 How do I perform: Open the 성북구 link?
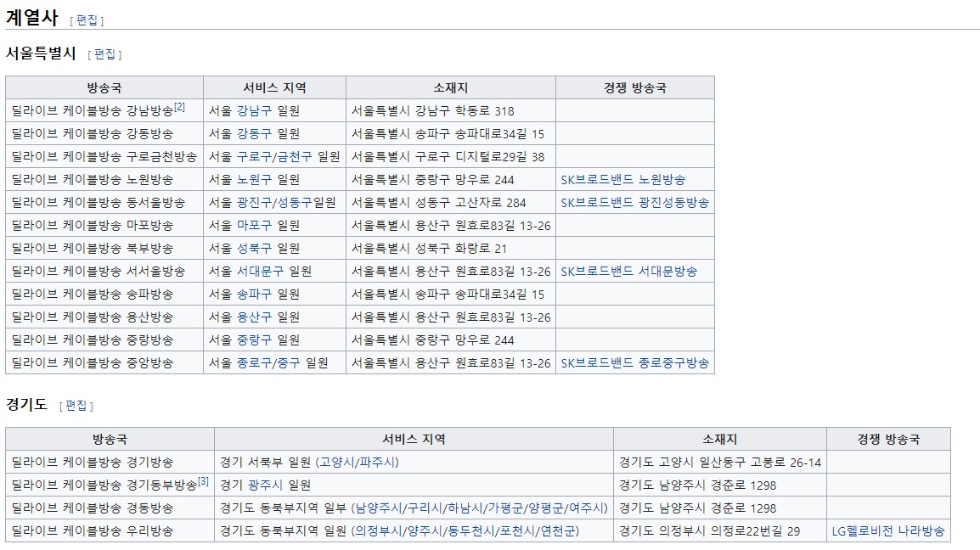point(255,248)
